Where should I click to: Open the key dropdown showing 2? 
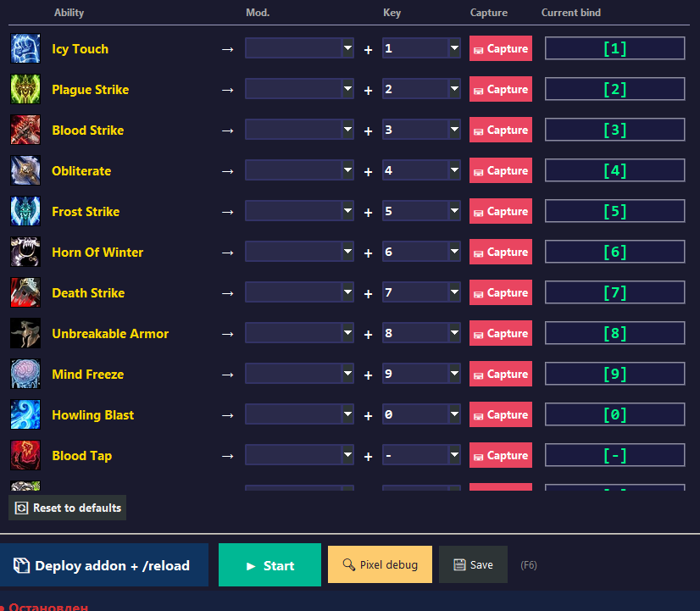click(421, 88)
